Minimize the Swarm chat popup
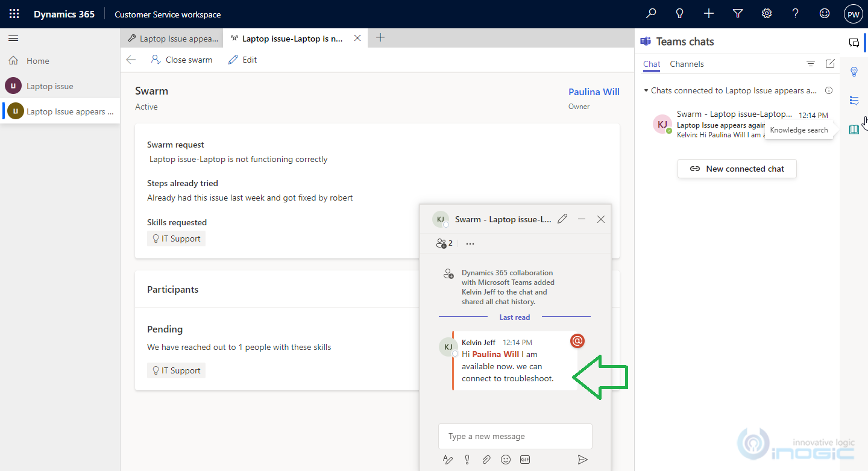The image size is (868, 471). coord(582,219)
